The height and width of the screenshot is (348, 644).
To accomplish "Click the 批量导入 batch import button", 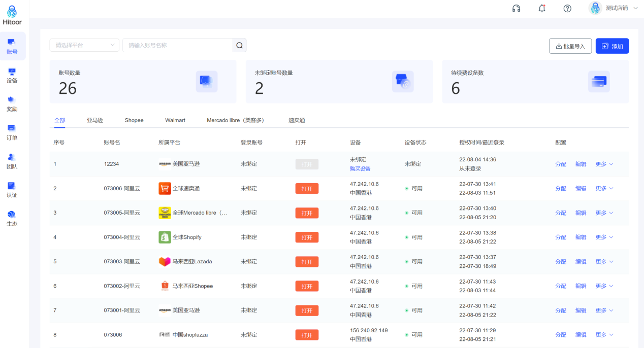I will click(x=570, y=46).
